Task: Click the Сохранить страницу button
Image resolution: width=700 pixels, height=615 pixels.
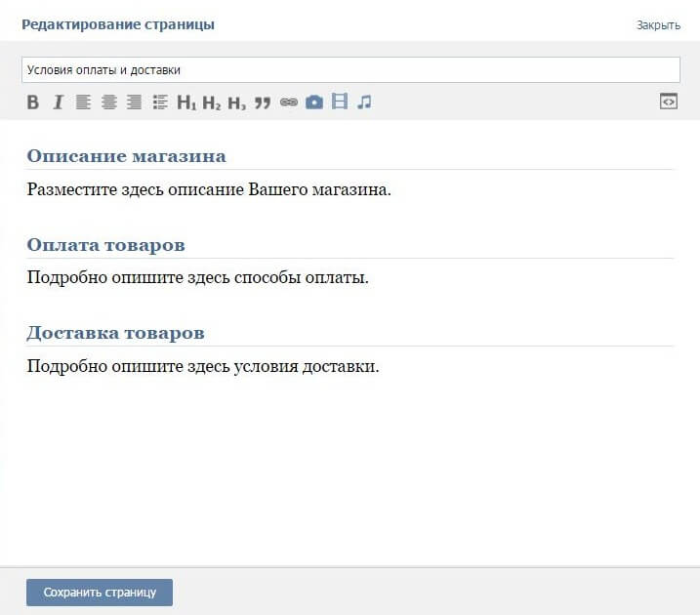Action: click(x=100, y=593)
